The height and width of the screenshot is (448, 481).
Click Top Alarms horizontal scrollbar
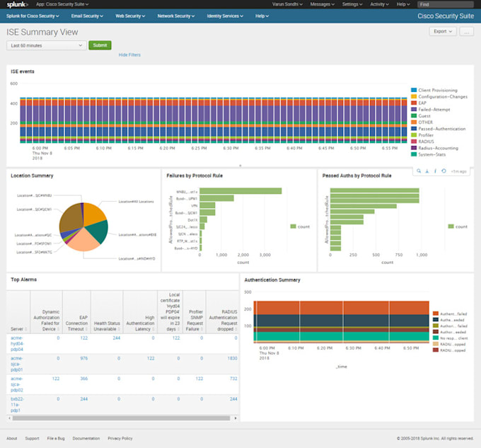coord(121,418)
